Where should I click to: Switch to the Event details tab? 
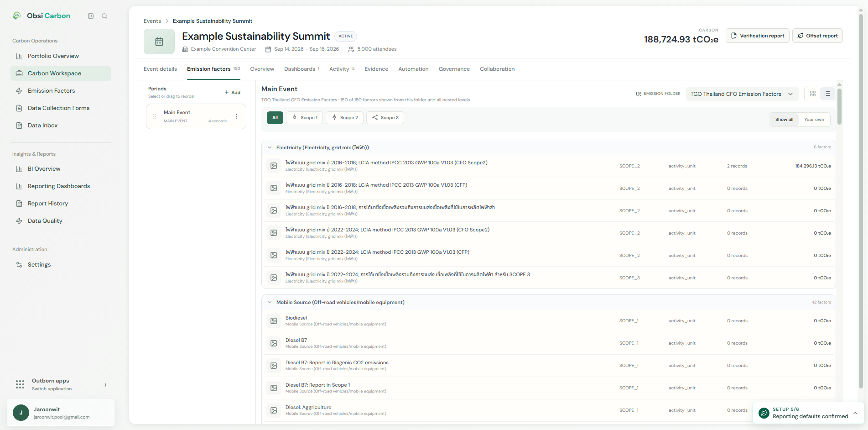click(160, 69)
